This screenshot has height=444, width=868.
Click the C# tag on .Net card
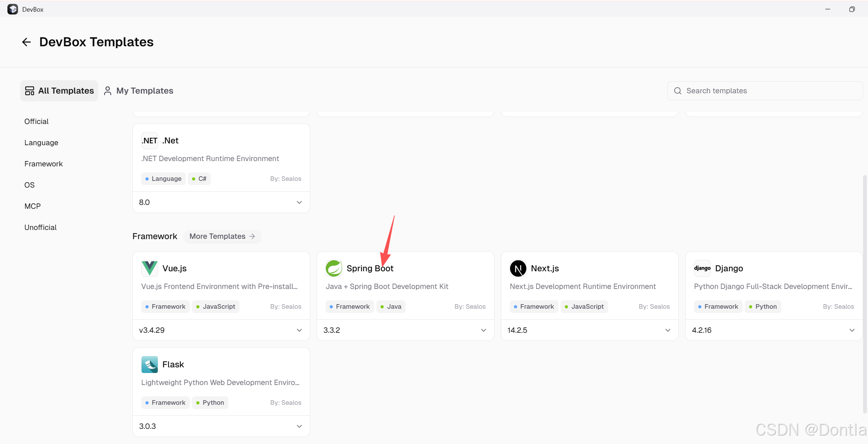click(x=199, y=179)
